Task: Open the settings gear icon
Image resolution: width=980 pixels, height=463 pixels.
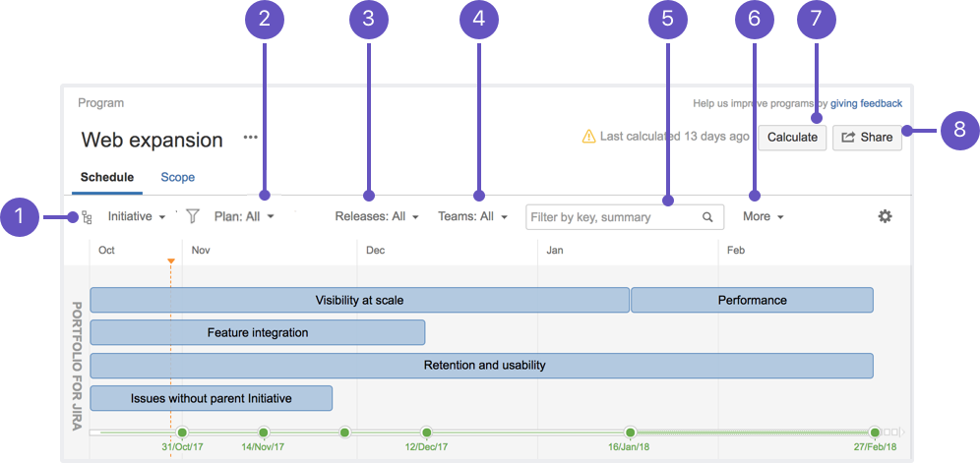Action: (x=885, y=217)
